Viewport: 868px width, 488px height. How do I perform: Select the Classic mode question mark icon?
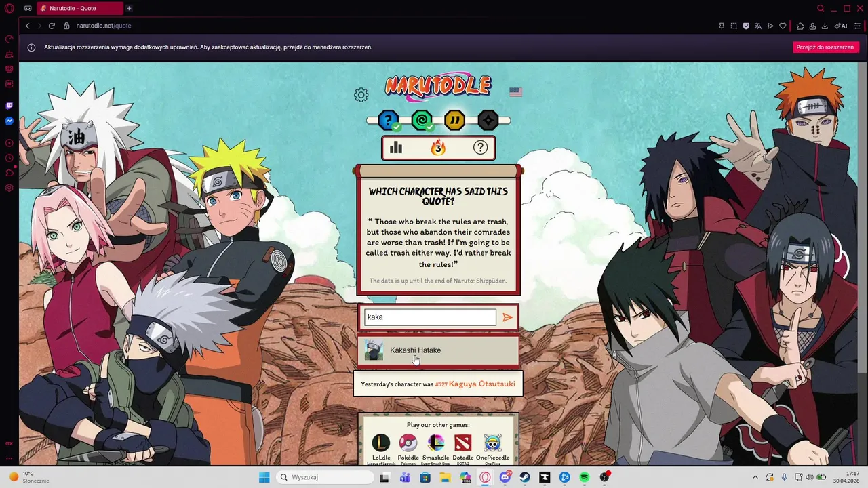pos(389,121)
